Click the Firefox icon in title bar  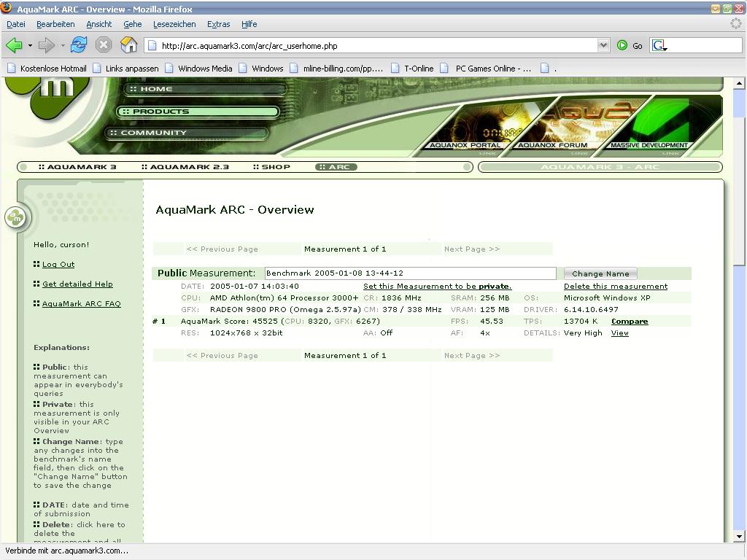(x=7, y=8)
